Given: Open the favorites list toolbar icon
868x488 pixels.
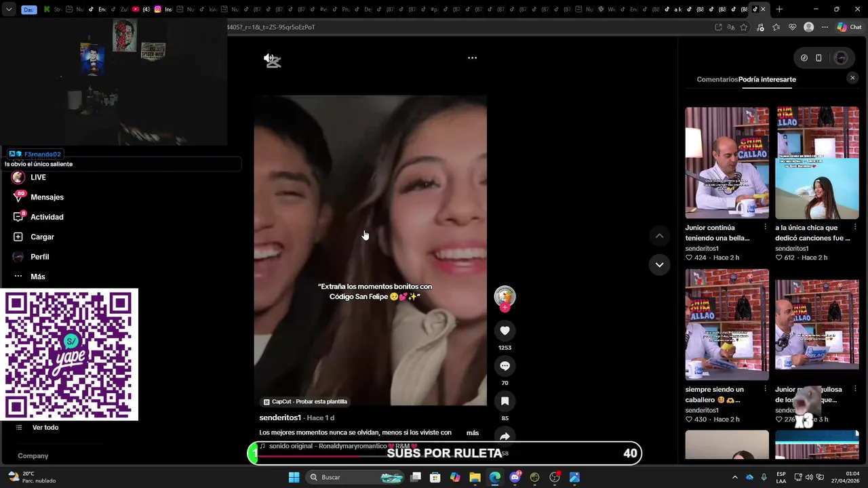Looking at the screenshot, I should point(776,27).
